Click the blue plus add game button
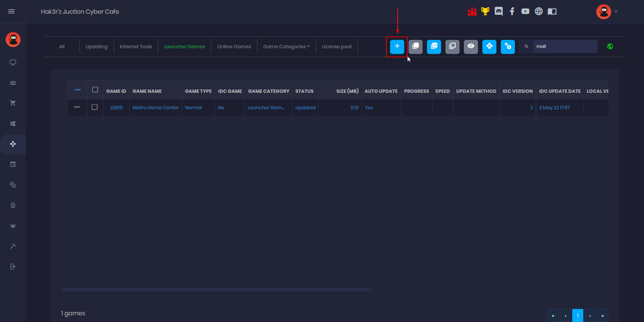The image size is (644, 322). [397, 47]
